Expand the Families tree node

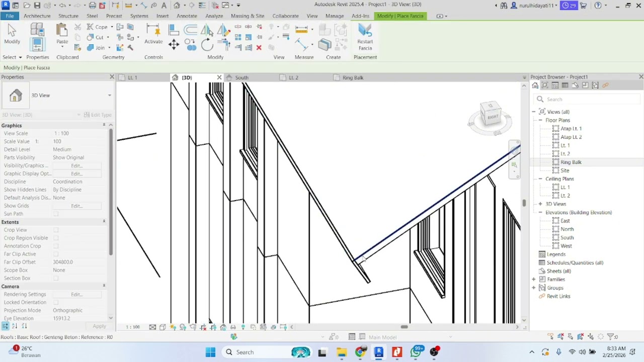pos(534,280)
